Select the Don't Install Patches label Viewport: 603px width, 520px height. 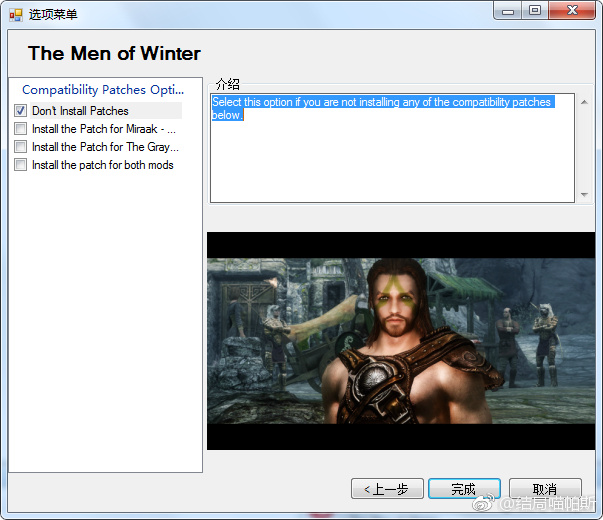pyautogui.click(x=80, y=111)
